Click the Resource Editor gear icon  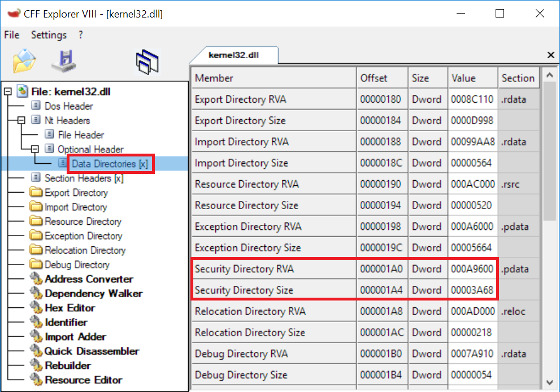(36, 380)
